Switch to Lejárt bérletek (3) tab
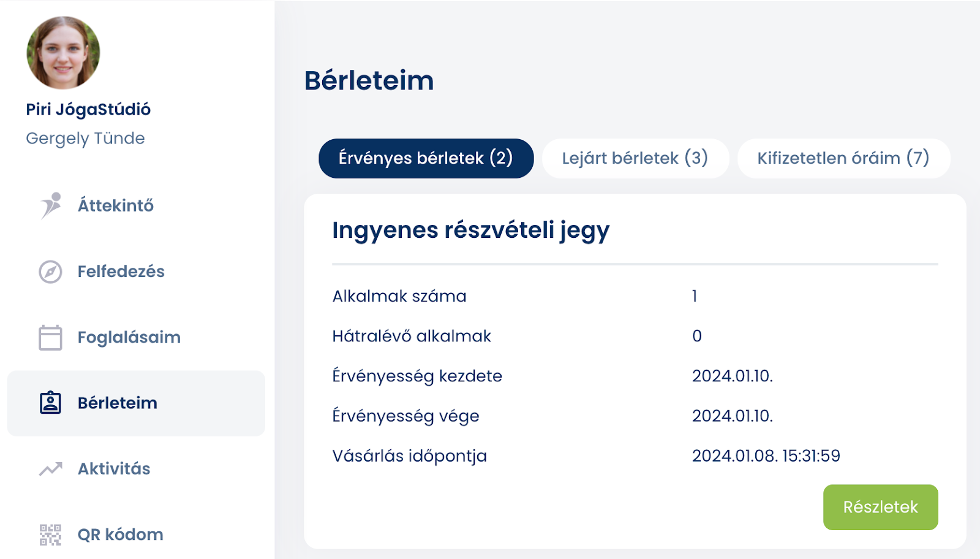This screenshot has height=559, width=980. [635, 158]
